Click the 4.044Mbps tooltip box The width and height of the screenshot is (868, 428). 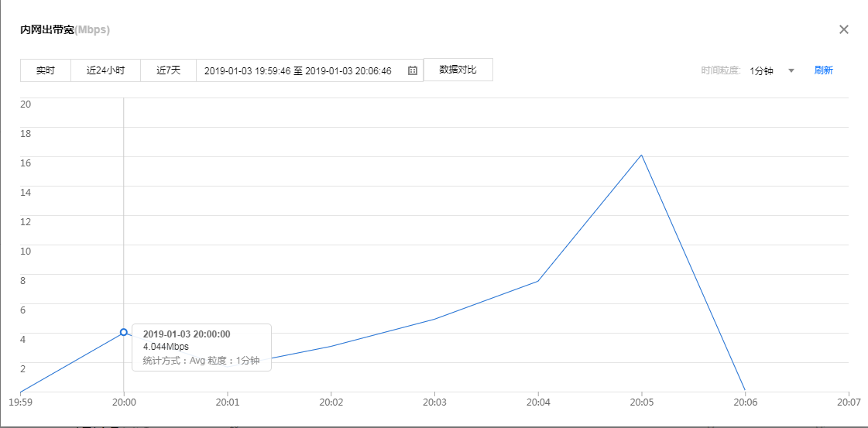(x=201, y=348)
